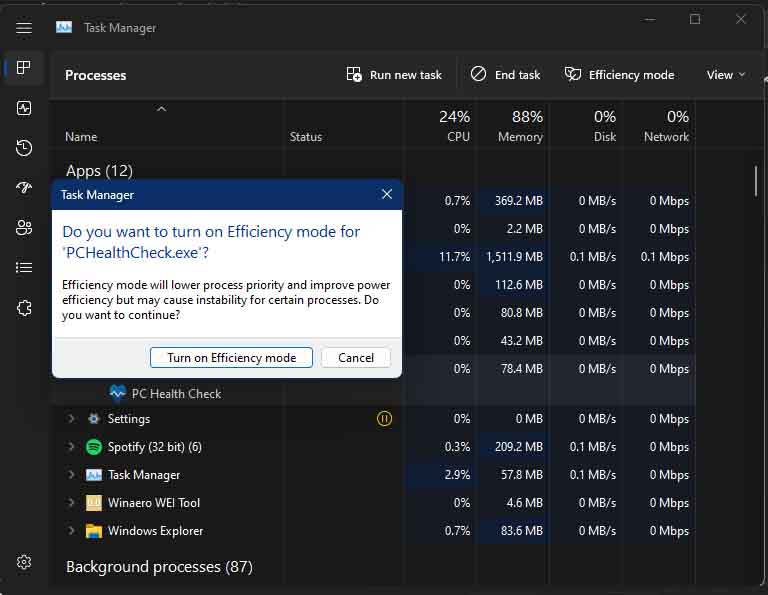This screenshot has height=595, width=768.
Task: Click the process list vertical scrollbar
Action: (x=756, y=181)
